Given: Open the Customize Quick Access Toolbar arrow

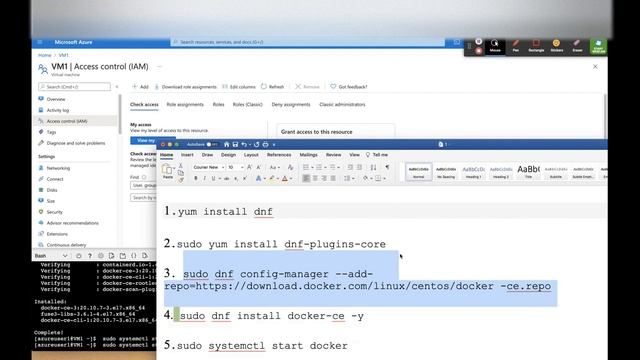Looking at the screenshot, I should point(274,144).
